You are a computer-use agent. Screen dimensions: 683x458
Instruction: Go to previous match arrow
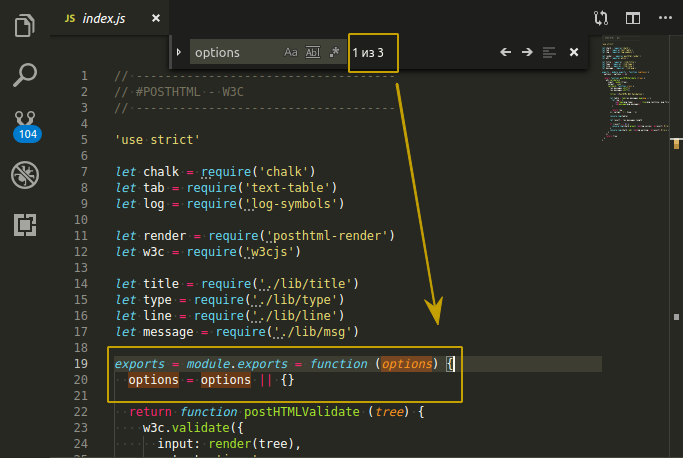tap(505, 52)
